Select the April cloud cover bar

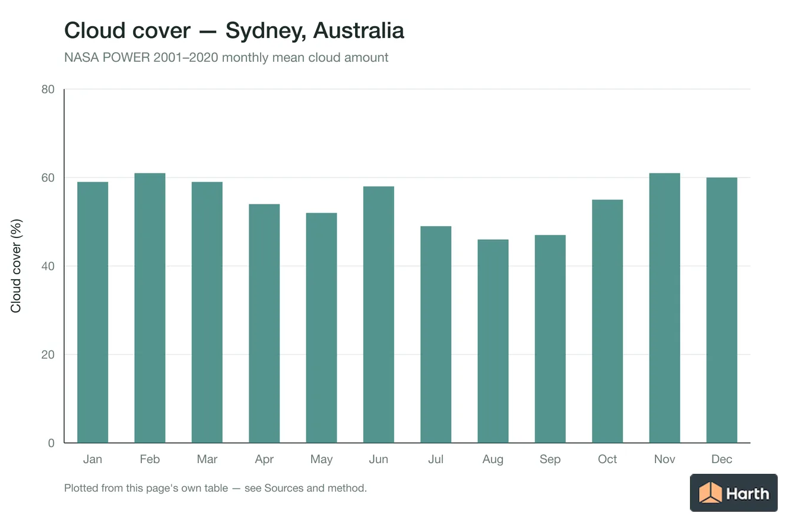pos(264,324)
